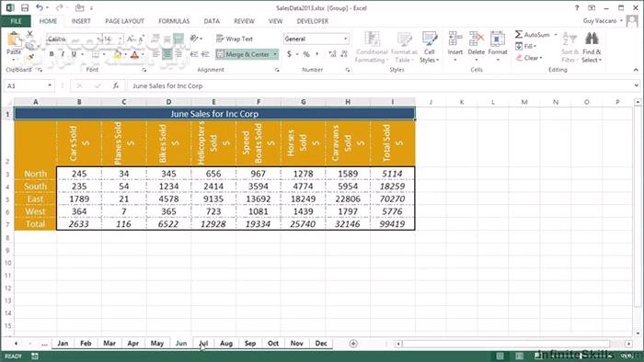The image size is (644, 362).
Task: Click the Decrease Indent icon
Action: [194, 54]
